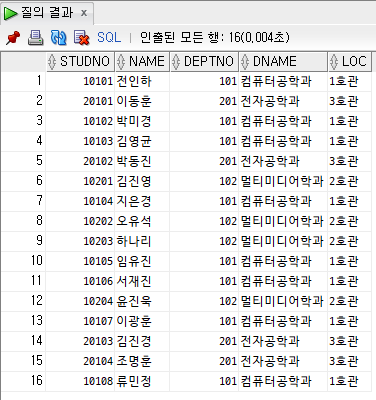Select the name cell 김진영
The width and height of the screenshot is (376, 400).
[x=142, y=181]
